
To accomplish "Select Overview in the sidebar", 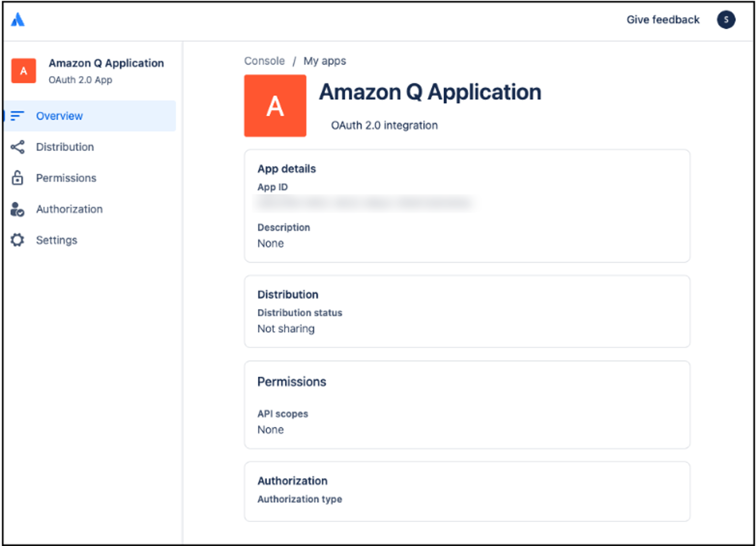I will tap(90, 116).
